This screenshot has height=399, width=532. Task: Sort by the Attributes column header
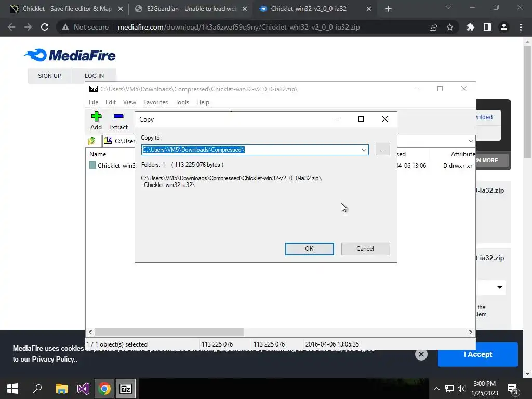click(x=462, y=154)
